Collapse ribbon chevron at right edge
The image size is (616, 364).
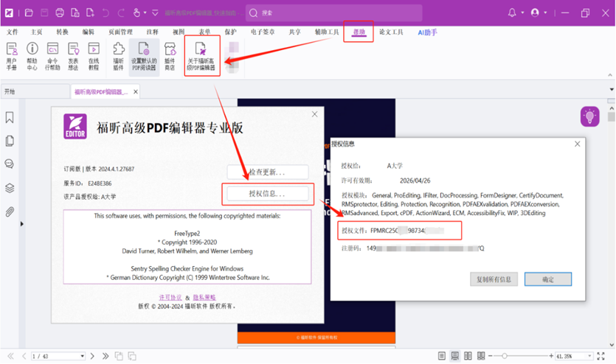(610, 75)
